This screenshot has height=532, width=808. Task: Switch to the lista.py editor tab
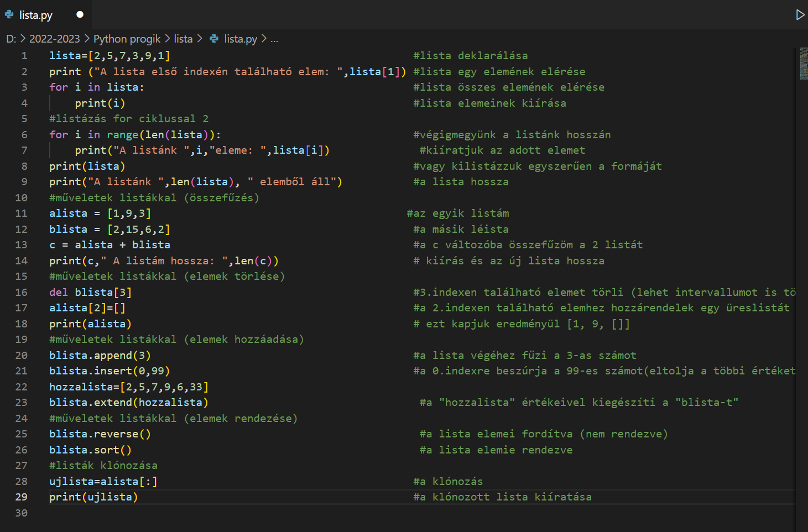(35, 15)
